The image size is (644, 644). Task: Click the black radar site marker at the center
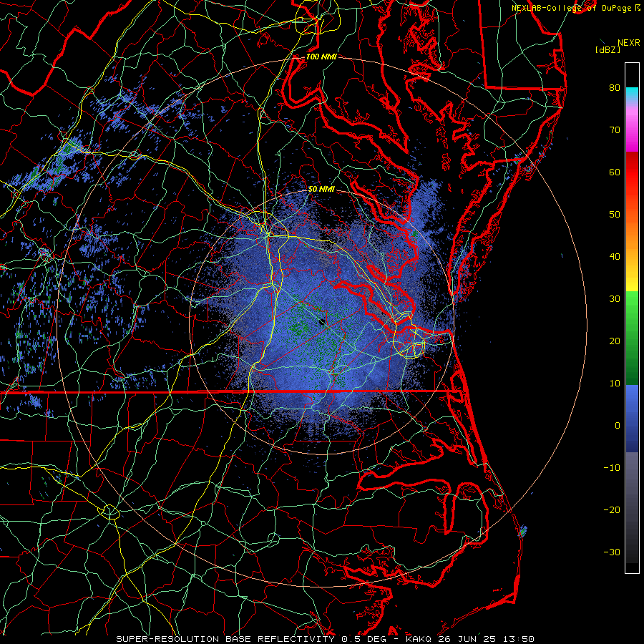[x=323, y=321]
